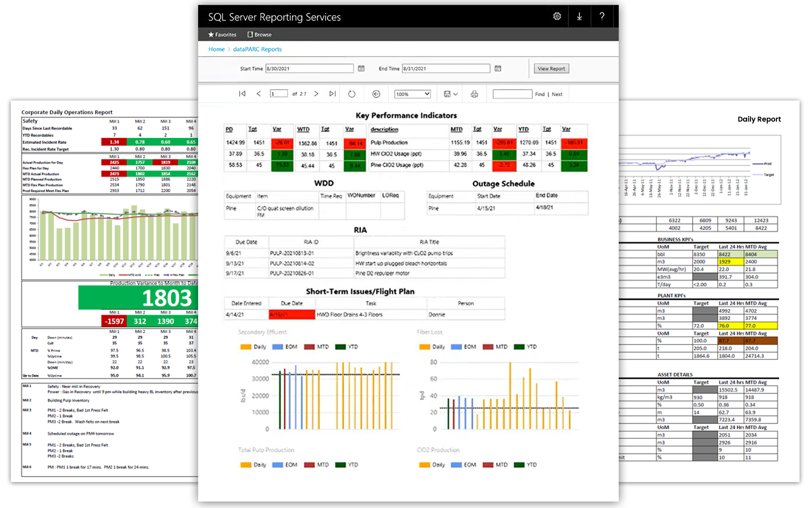Open the settings gear in the SSRS header
The image size is (812, 508).
557,16
